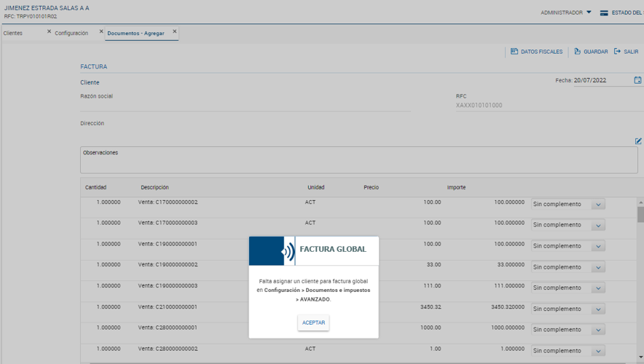Switch to the Clientes tab
Viewport: 644px width, 364px height.
13,33
